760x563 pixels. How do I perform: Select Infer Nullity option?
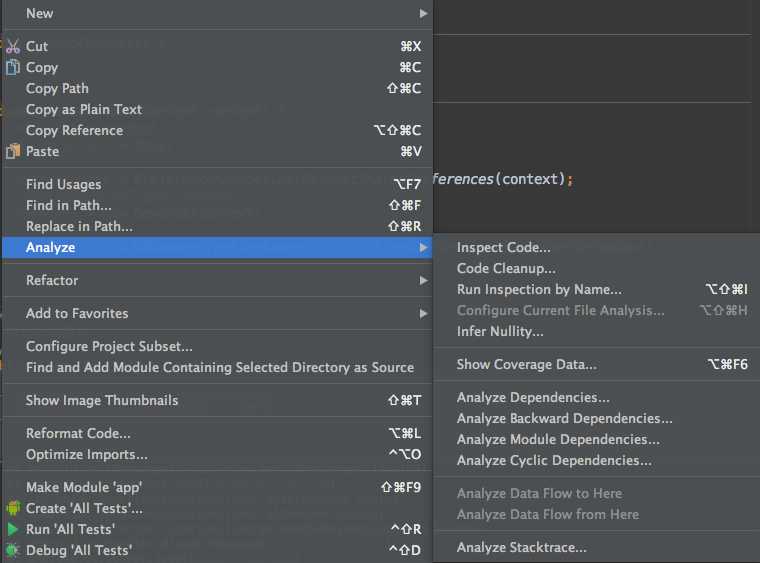coord(500,331)
